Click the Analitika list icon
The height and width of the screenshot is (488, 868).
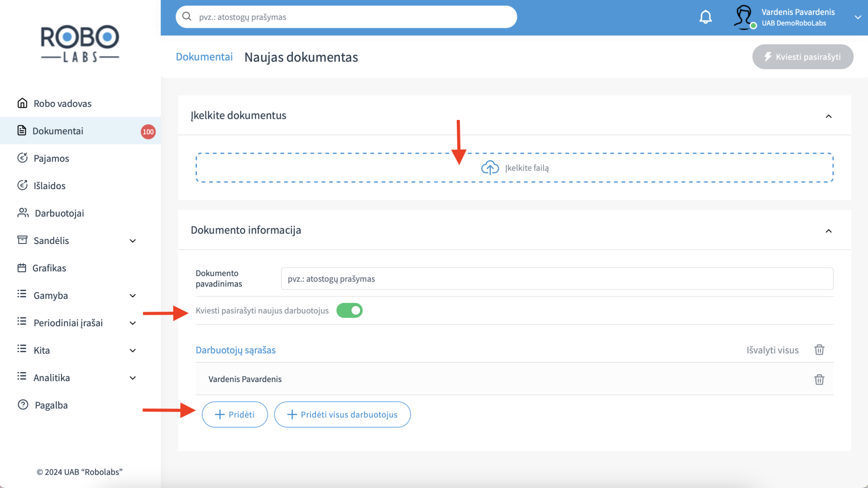click(x=22, y=376)
